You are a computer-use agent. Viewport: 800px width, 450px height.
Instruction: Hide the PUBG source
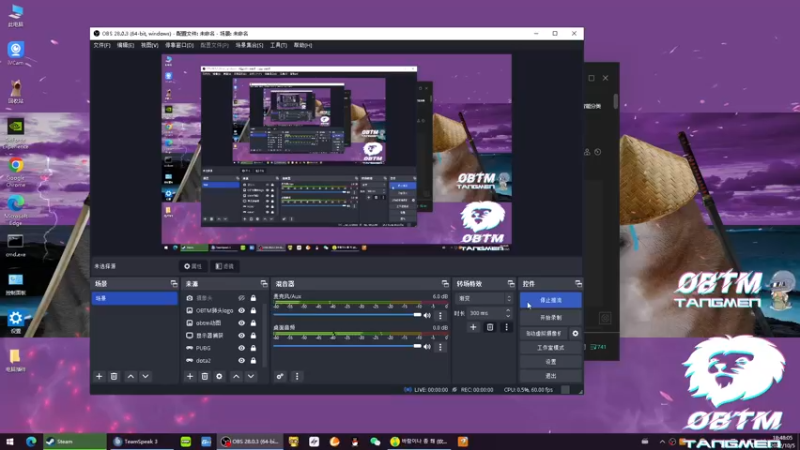coord(241,348)
